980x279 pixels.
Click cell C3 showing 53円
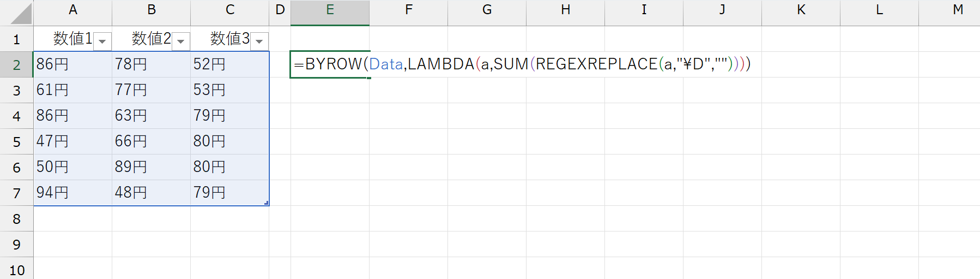click(229, 90)
